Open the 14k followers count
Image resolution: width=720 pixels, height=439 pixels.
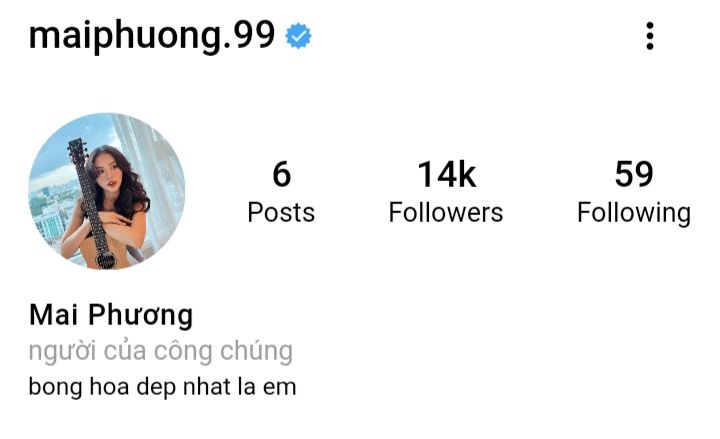446,174
